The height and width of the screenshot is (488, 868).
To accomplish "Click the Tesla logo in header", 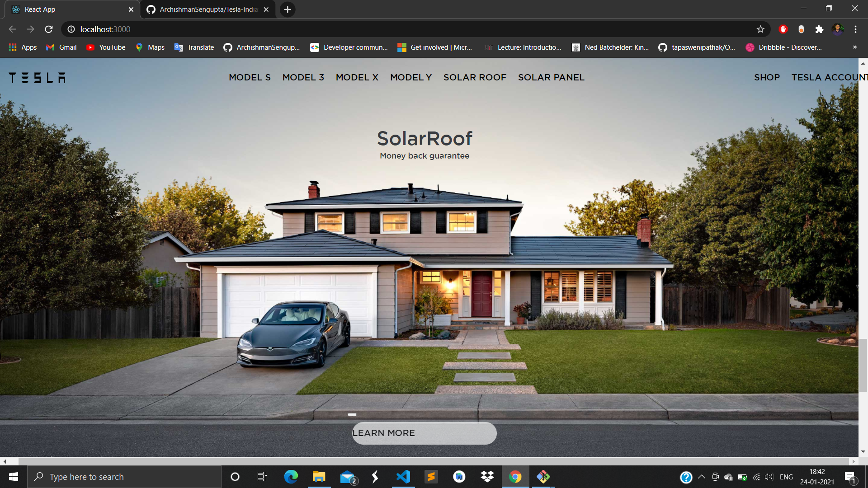I will [37, 78].
